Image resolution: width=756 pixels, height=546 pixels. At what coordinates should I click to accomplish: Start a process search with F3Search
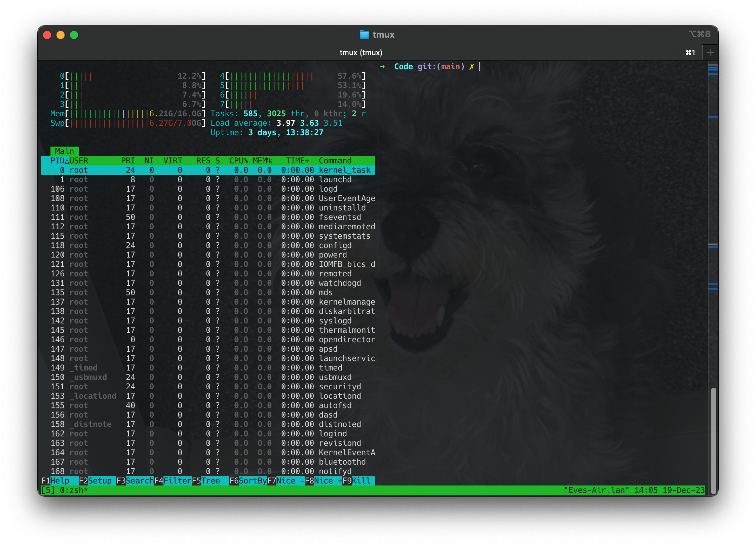[x=136, y=481]
